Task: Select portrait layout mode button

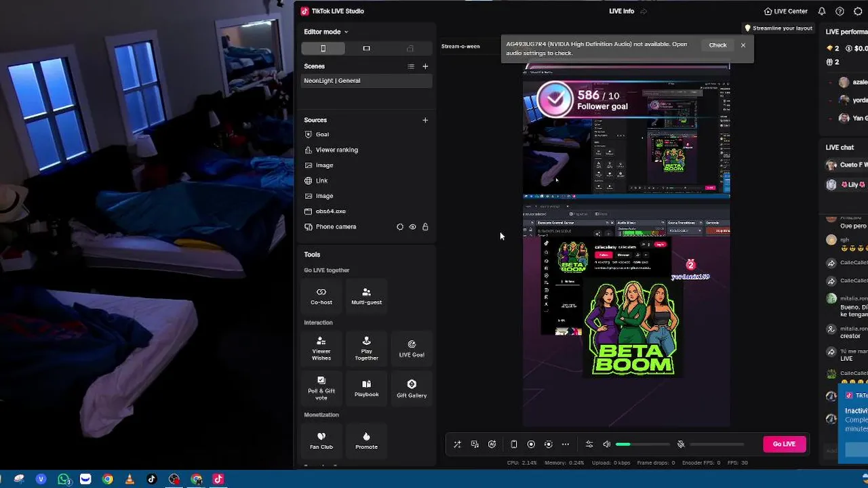Action: (323, 48)
